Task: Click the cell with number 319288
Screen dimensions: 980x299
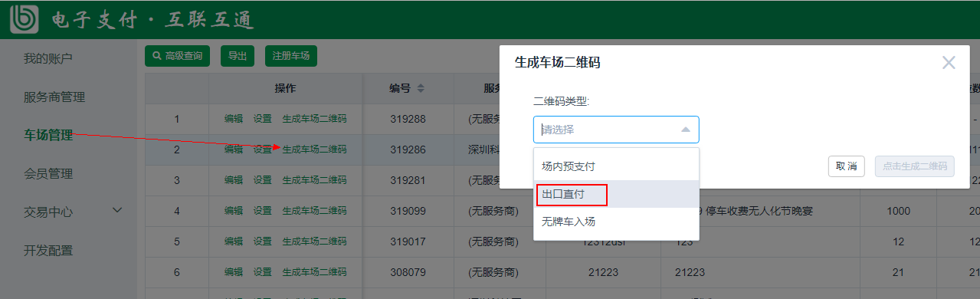Action: tap(408, 119)
